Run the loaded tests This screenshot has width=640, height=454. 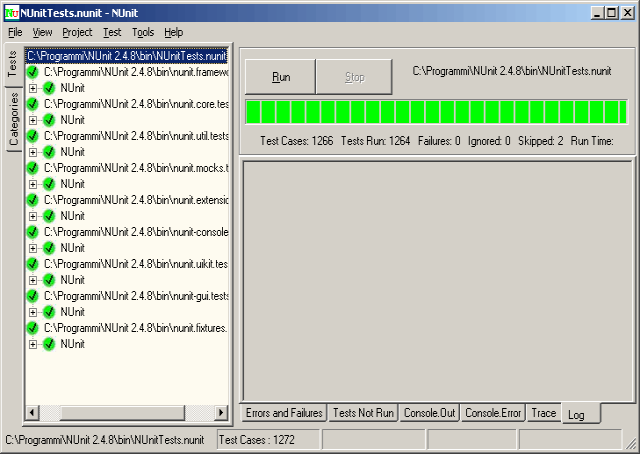tap(280, 77)
